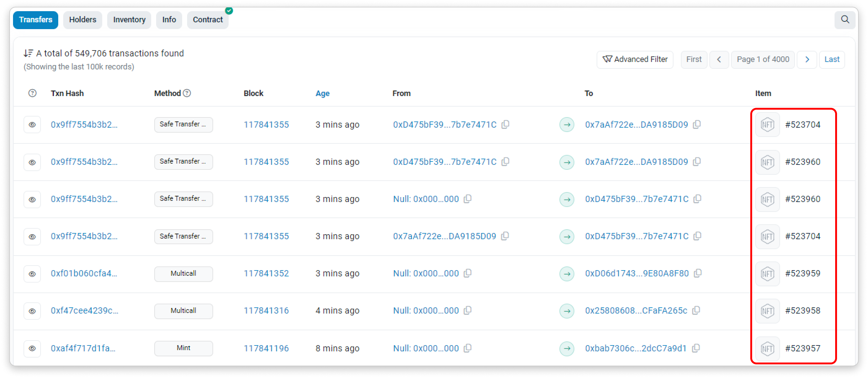Jump to Last page button

pyautogui.click(x=832, y=59)
